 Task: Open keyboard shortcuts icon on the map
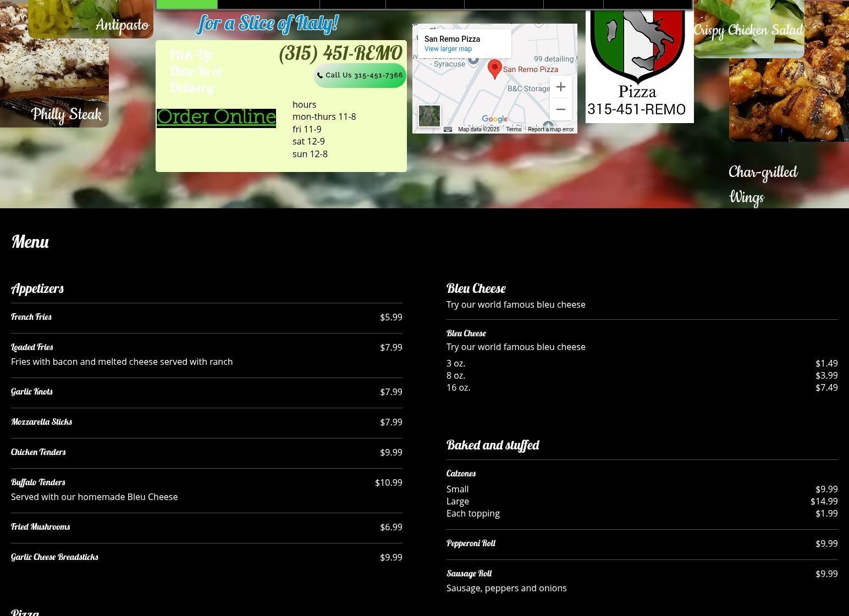click(x=448, y=130)
